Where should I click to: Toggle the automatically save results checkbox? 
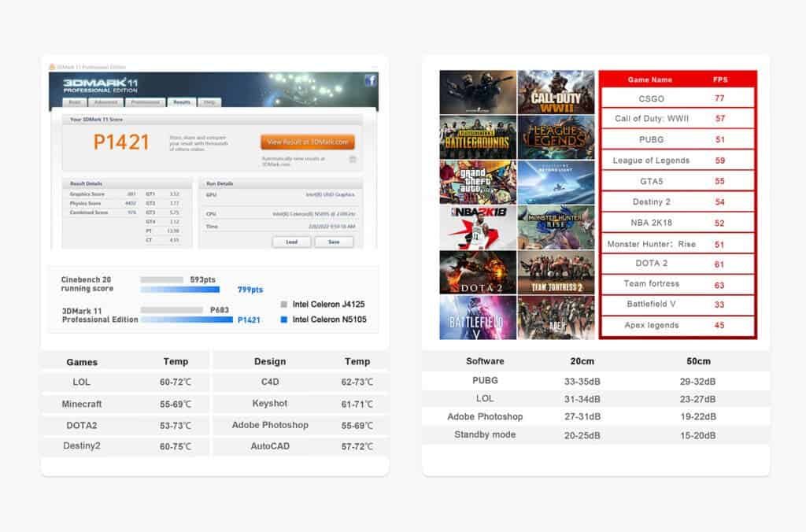tap(353, 159)
